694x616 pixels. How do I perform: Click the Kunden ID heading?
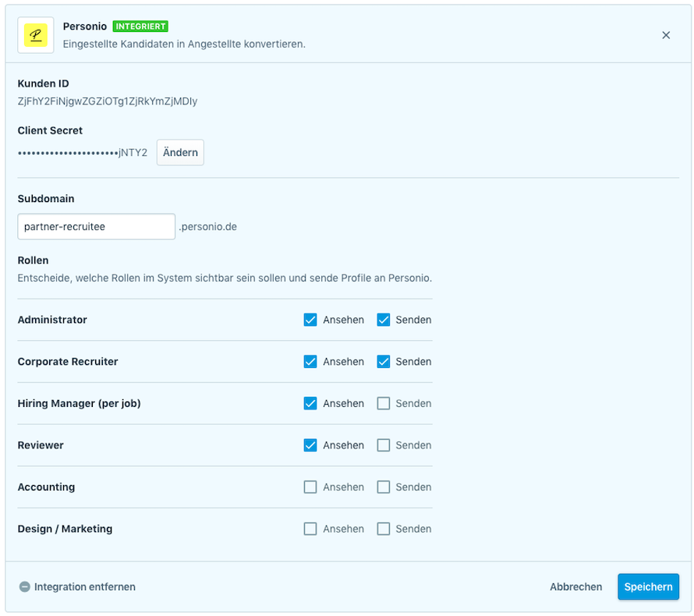pyautogui.click(x=44, y=83)
